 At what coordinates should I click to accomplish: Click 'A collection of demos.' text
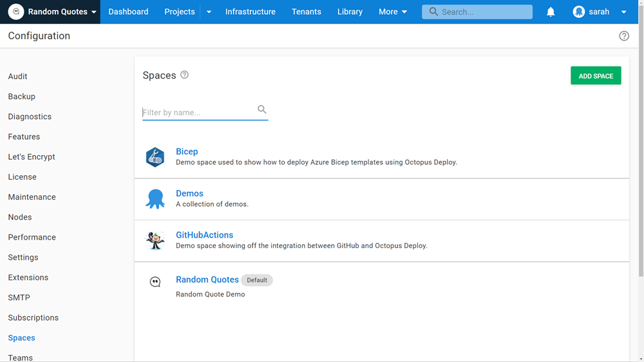coord(212,204)
